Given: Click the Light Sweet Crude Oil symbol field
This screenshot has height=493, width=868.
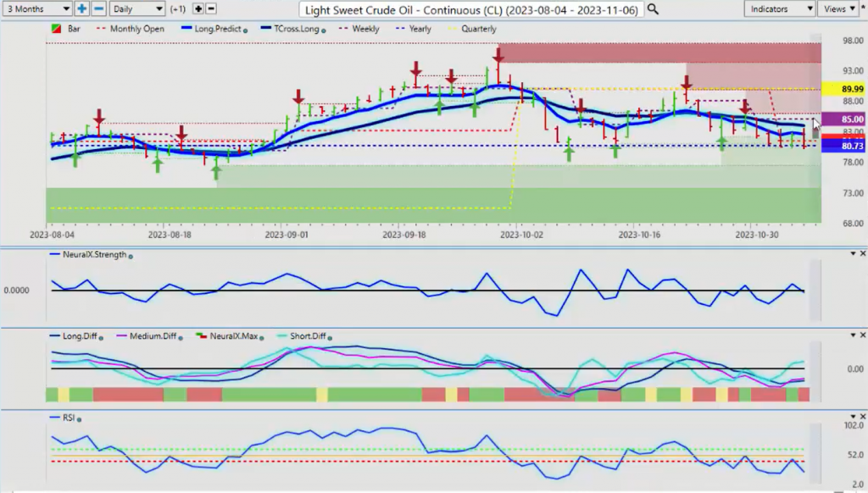Looking at the screenshot, I should [471, 10].
